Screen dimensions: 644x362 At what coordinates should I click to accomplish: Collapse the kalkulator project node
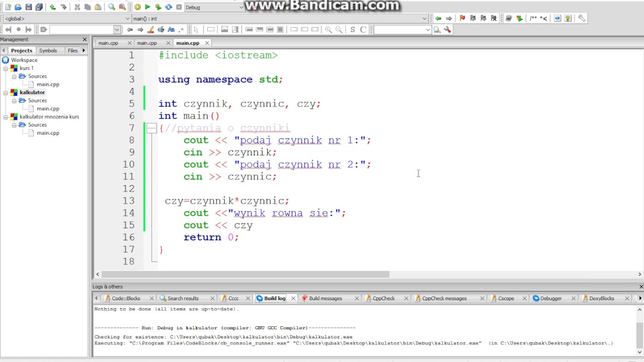click(x=6, y=93)
